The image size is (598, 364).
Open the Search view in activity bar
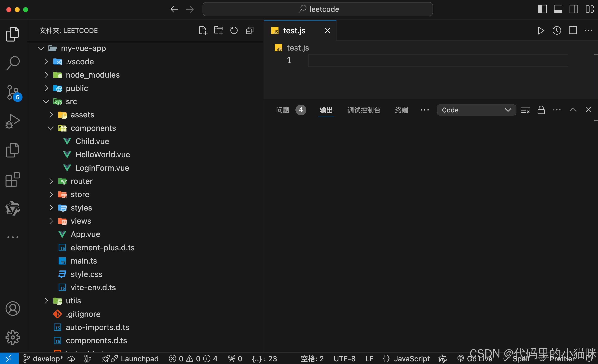pyautogui.click(x=13, y=63)
